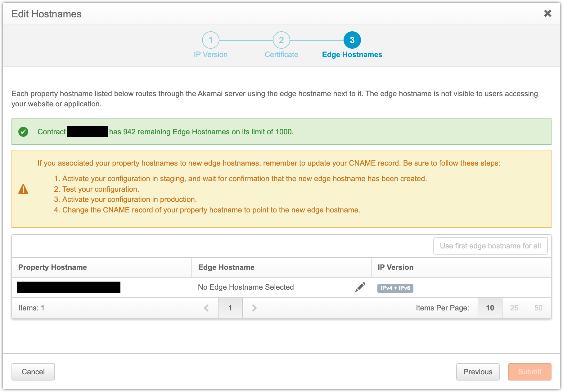Go to step 1 IP Version circle
This screenshot has height=392, width=563.
210,40
